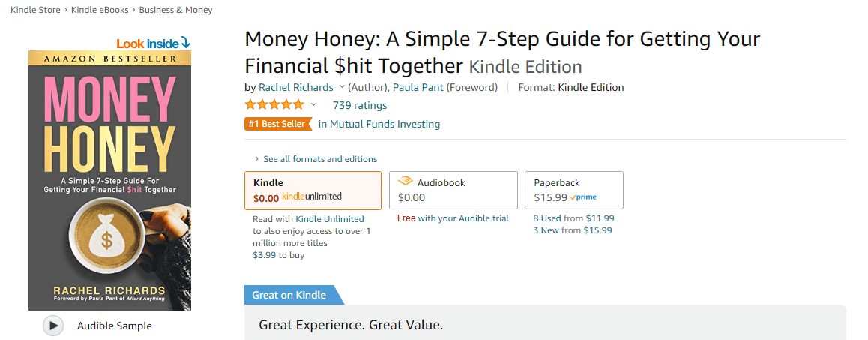Select the Audiobook format option
The width and height of the screenshot is (868, 340).
tap(453, 190)
